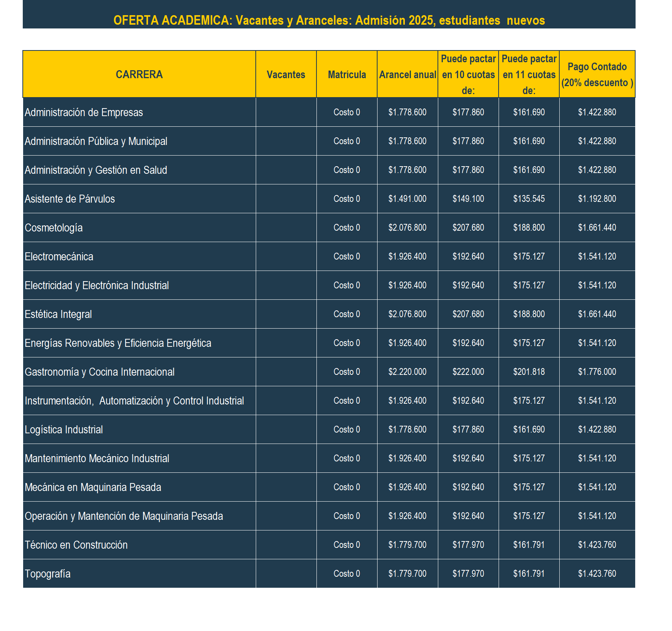Click the OFERTA ACADEMICA title heading
This screenshot has width=672, height=631.
(329, 20)
